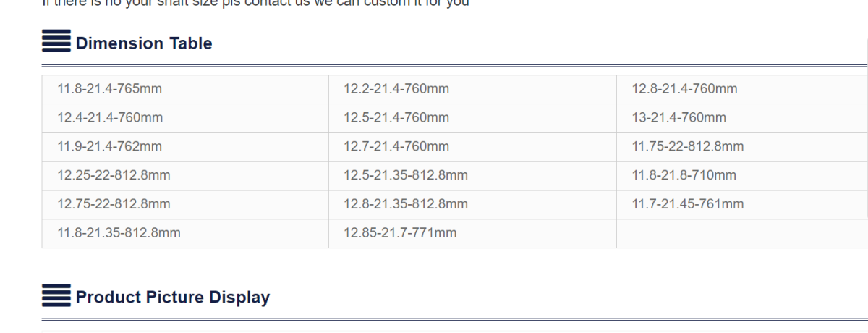Screen dimensions: 868x333
Task: Click the 12.85-21.7-771mm cell
Action: coord(472,233)
